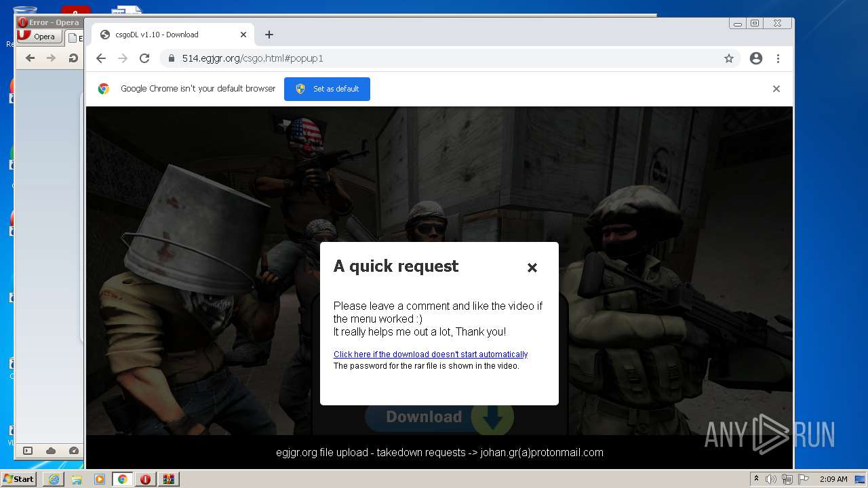Screen dimensions: 868x488
Task: Open the media player taskbar icon
Action: 100,479
